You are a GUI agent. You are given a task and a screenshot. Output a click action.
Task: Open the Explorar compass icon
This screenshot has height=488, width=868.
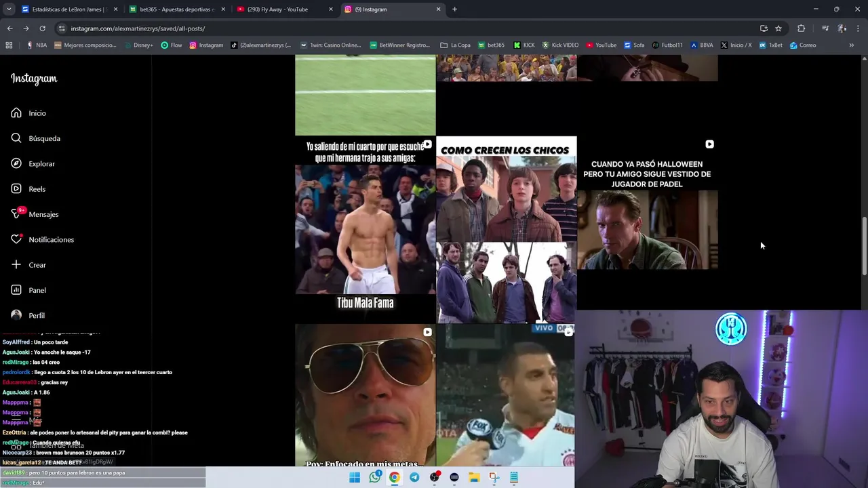click(16, 163)
